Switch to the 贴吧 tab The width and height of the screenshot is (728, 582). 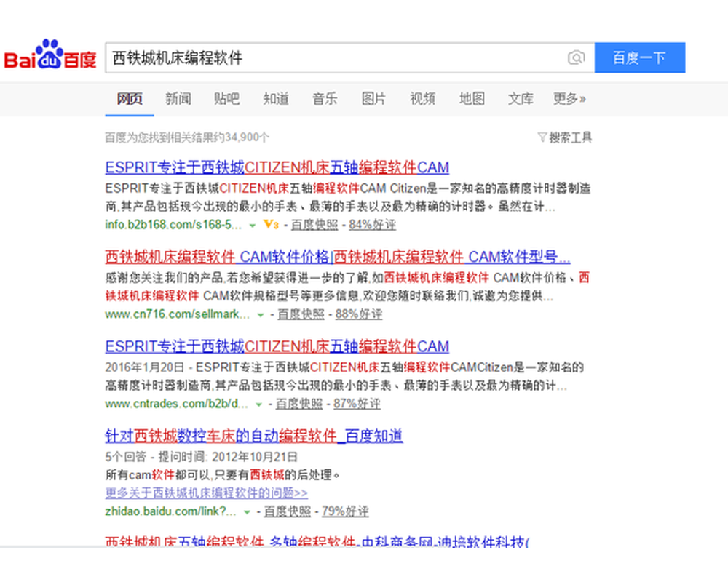[227, 99]
